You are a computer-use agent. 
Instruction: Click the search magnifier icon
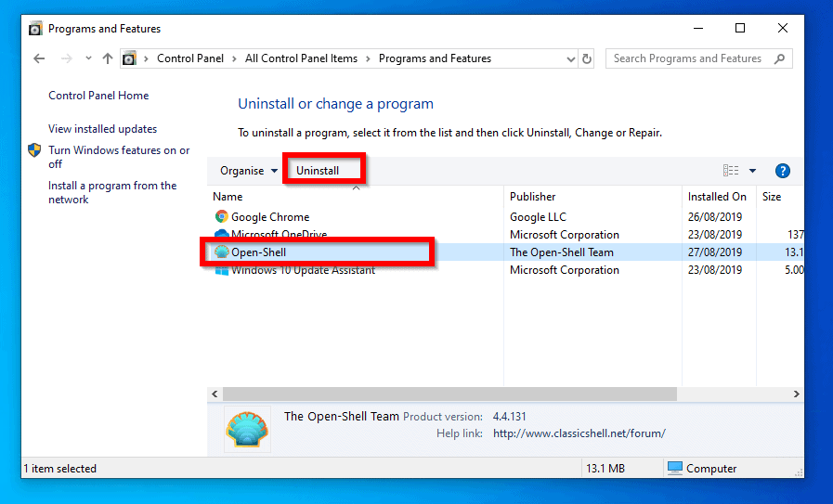[x=779, y=58]
